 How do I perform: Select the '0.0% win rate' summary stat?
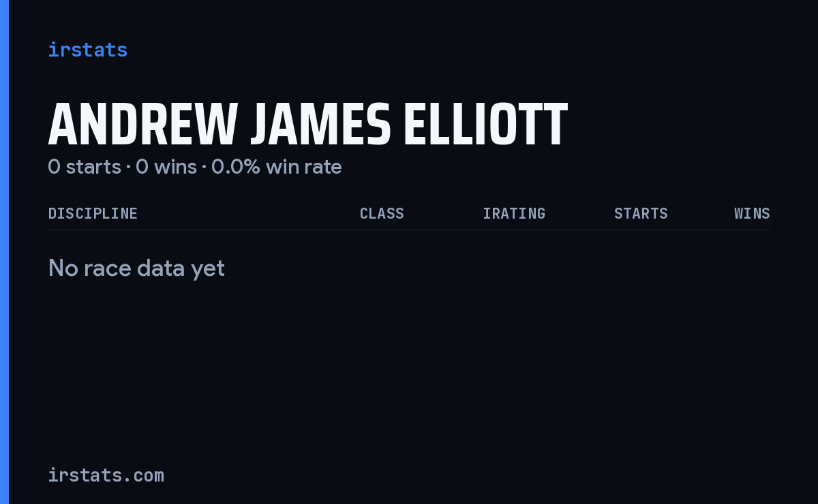tap(276, 167)
